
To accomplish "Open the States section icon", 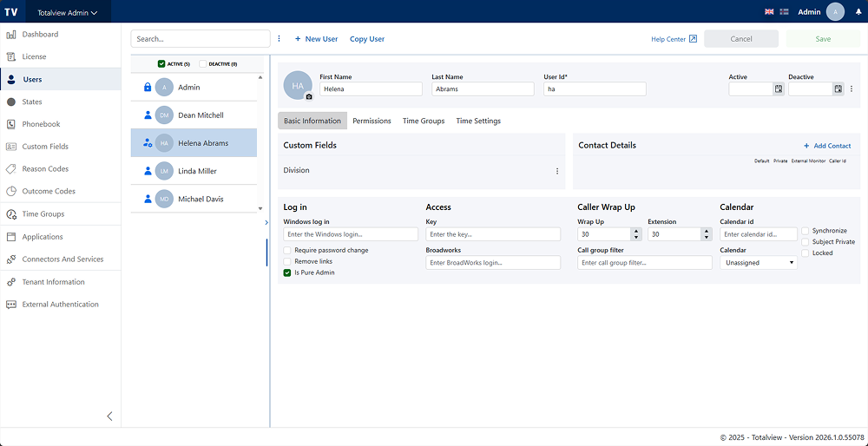I will click(x=10, y=102).
